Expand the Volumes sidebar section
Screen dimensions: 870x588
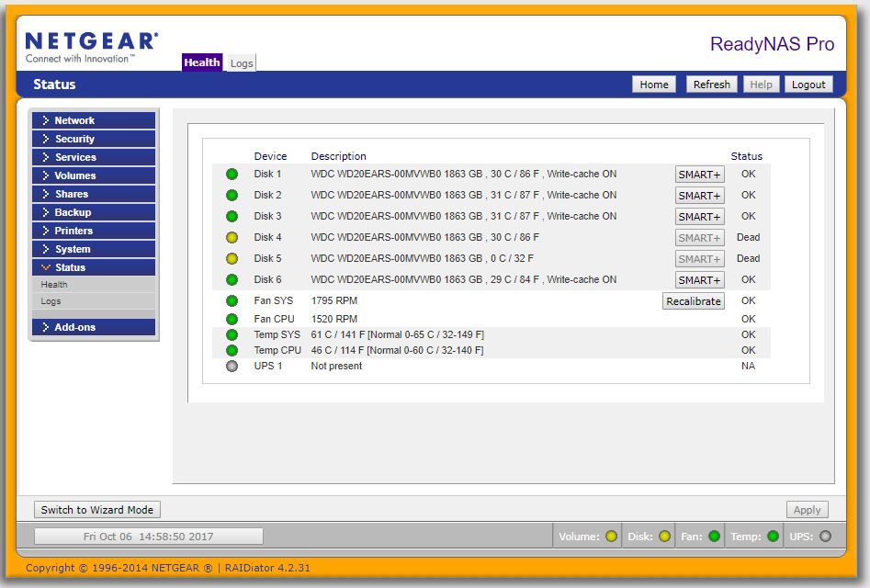tap(93, 175)
